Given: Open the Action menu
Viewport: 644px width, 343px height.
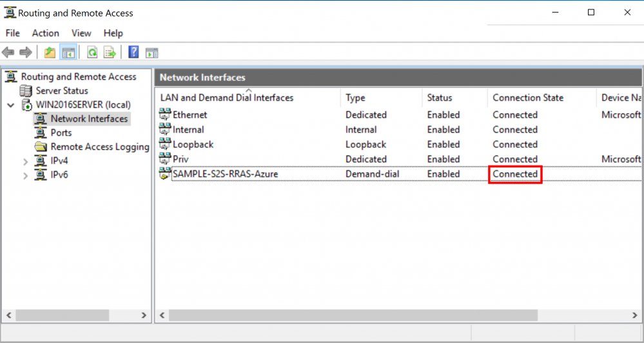Looking at the screenshot, I should point(46,34).
